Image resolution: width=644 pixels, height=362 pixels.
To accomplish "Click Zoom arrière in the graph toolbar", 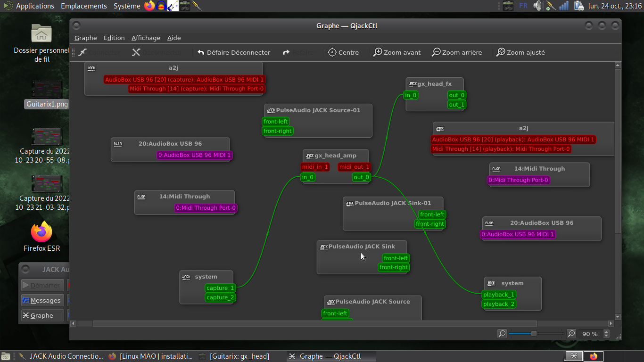I will (x=457, y=52).
